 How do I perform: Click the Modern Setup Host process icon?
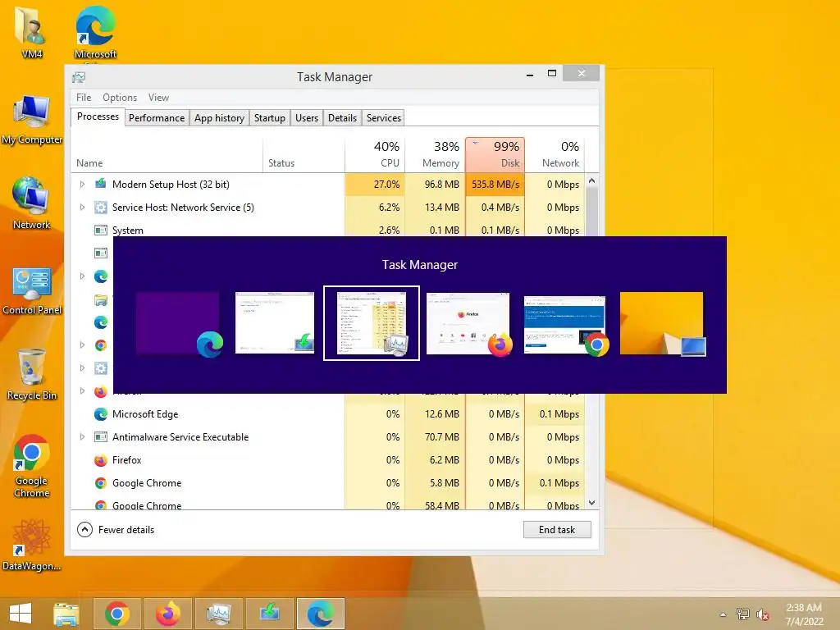pos(101,184)
